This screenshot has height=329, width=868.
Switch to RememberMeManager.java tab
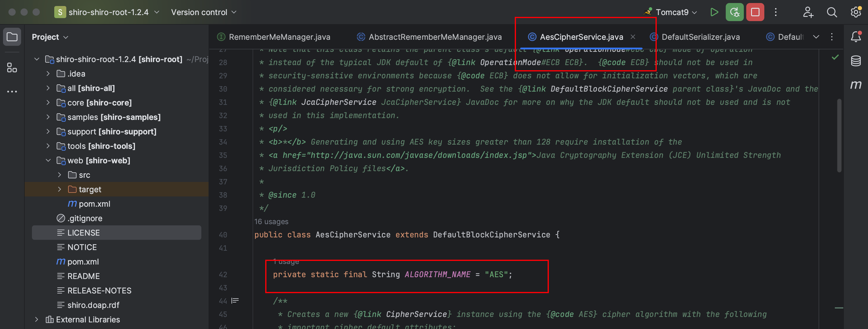274,37
